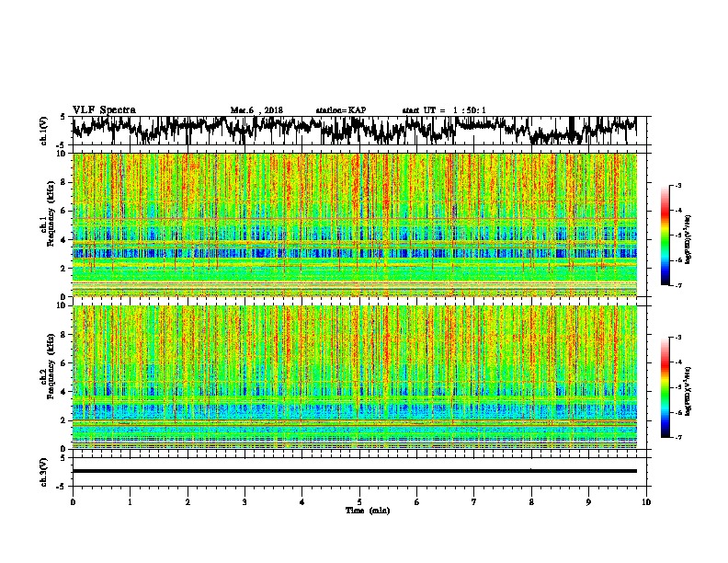Click the ch.2 spectrogram panel
The image size is (728, 563).
point(355,377)
